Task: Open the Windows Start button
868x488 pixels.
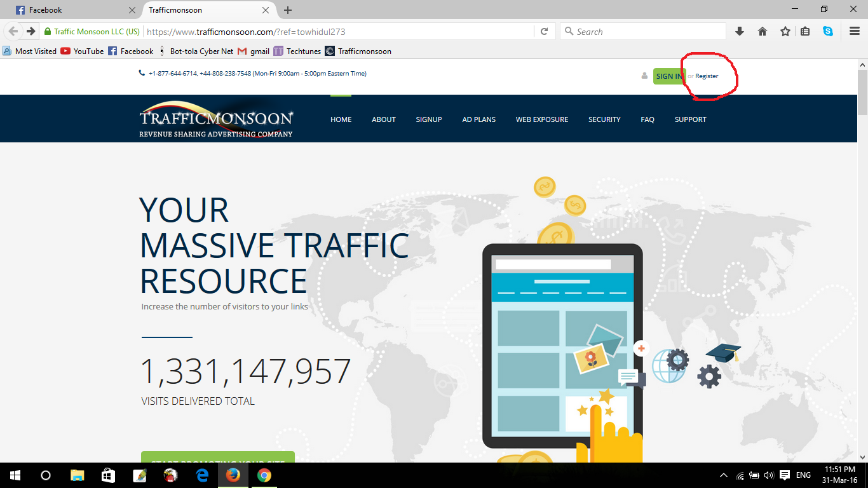Action: click(x=15, y=475)
